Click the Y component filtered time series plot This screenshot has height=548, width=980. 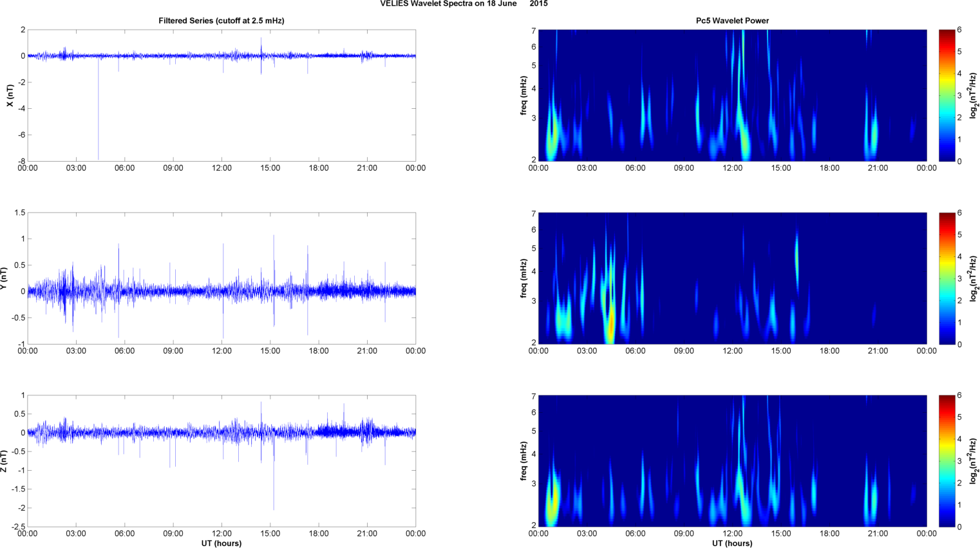pyautogui.click(x=221, y=278)
